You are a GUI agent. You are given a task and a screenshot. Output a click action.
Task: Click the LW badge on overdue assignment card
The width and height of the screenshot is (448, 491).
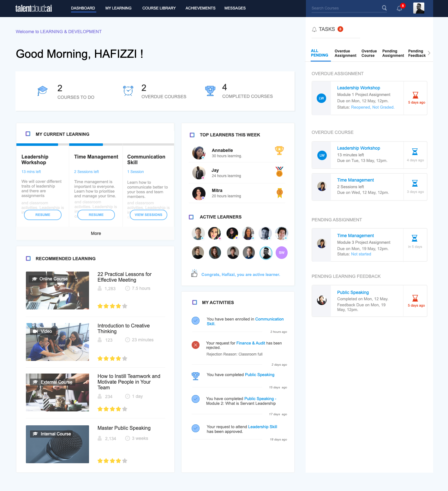point(321,98)
